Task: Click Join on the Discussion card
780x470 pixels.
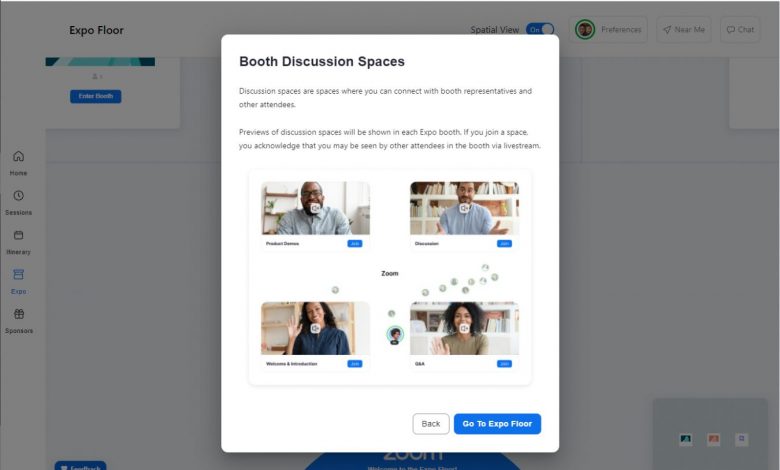Action: click(504, 244)
